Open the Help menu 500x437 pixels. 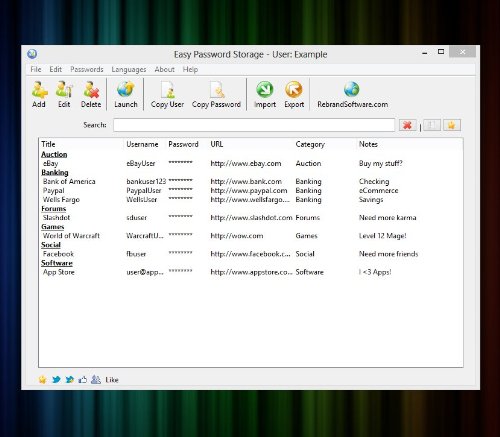190,69
